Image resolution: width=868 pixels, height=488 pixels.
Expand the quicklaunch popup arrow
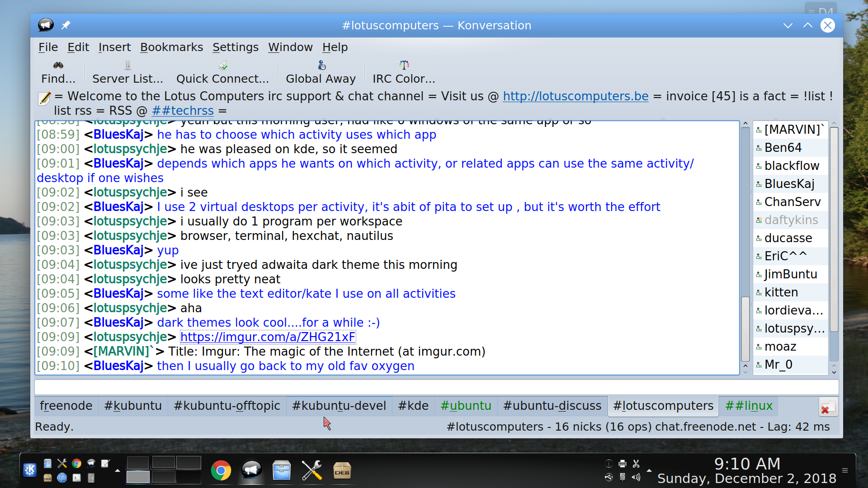(x=118, y=470)
